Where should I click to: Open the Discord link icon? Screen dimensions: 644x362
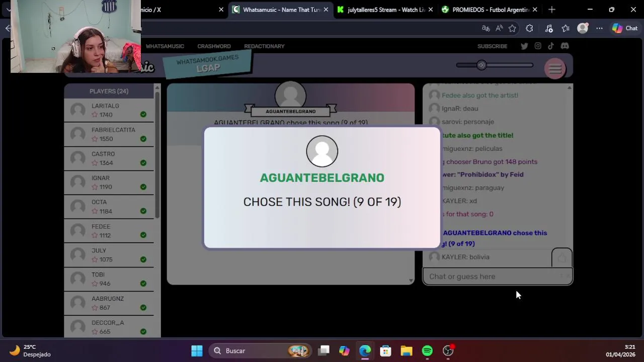pos(565,46)
